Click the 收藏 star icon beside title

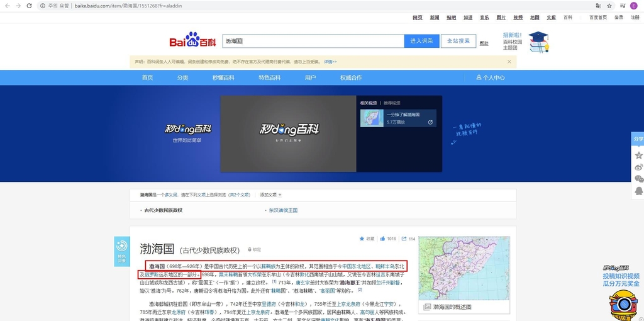click(x=362, y=239)
